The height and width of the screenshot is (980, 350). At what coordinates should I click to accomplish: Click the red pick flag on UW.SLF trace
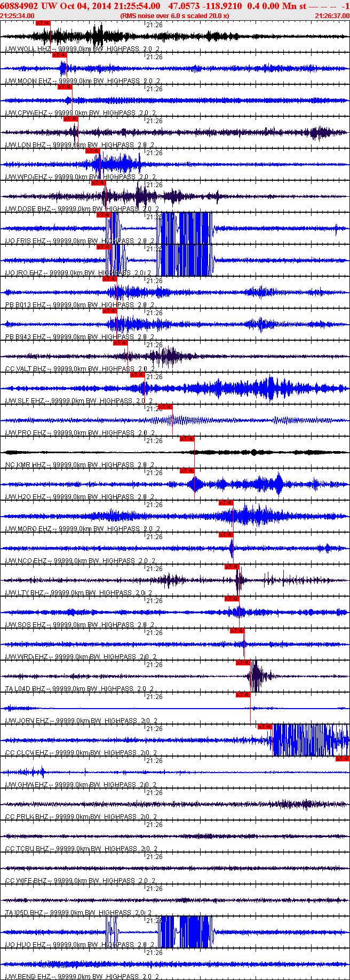[138, 375]
